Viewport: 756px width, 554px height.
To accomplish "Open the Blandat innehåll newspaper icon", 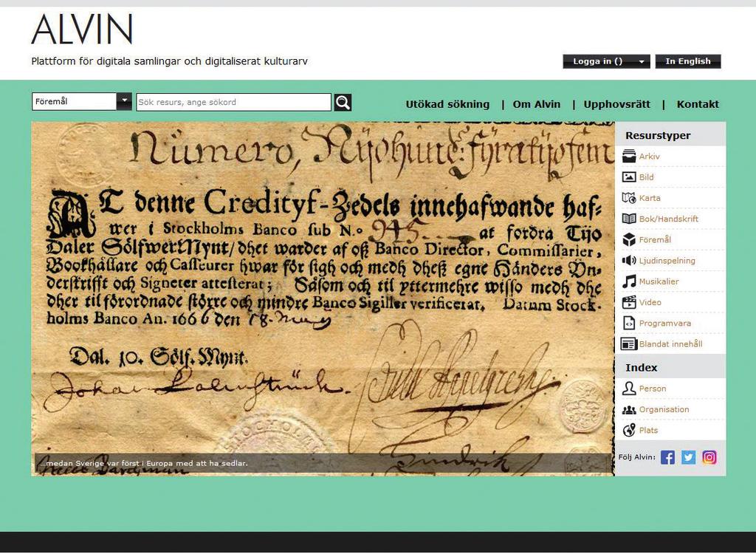I will (x=629, y=344).
